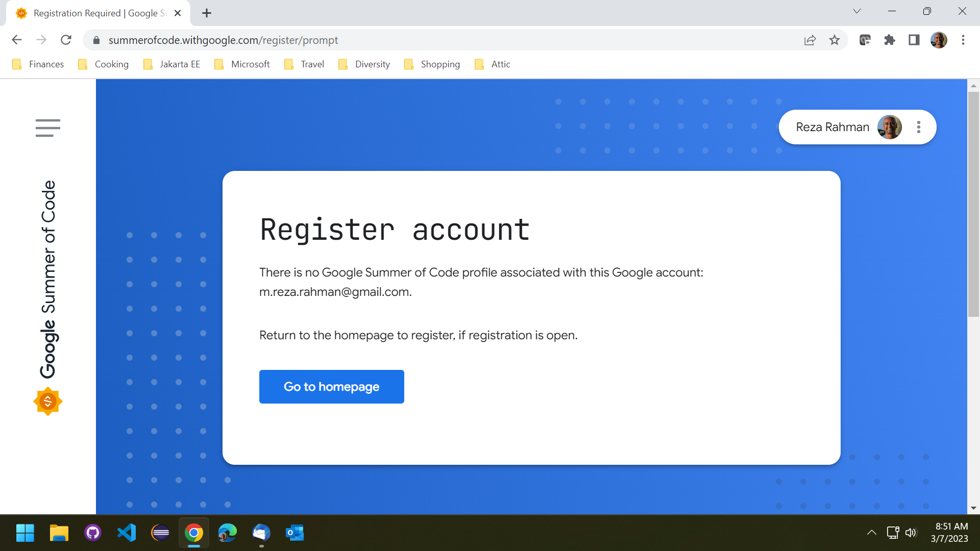This screenshot has width=980, height=551.
Task: Open Visual Studio Code from taskbar
Action: tap(127, 533)
